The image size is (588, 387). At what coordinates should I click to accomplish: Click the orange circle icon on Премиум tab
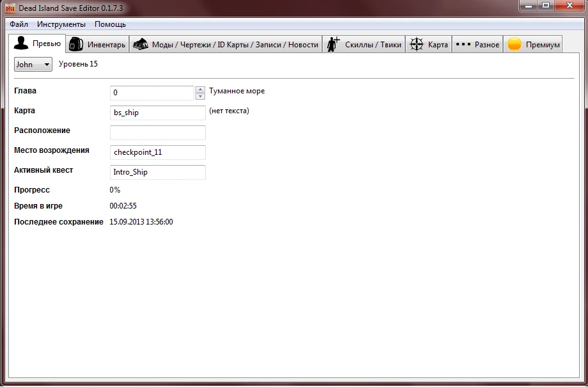[514, 44]
